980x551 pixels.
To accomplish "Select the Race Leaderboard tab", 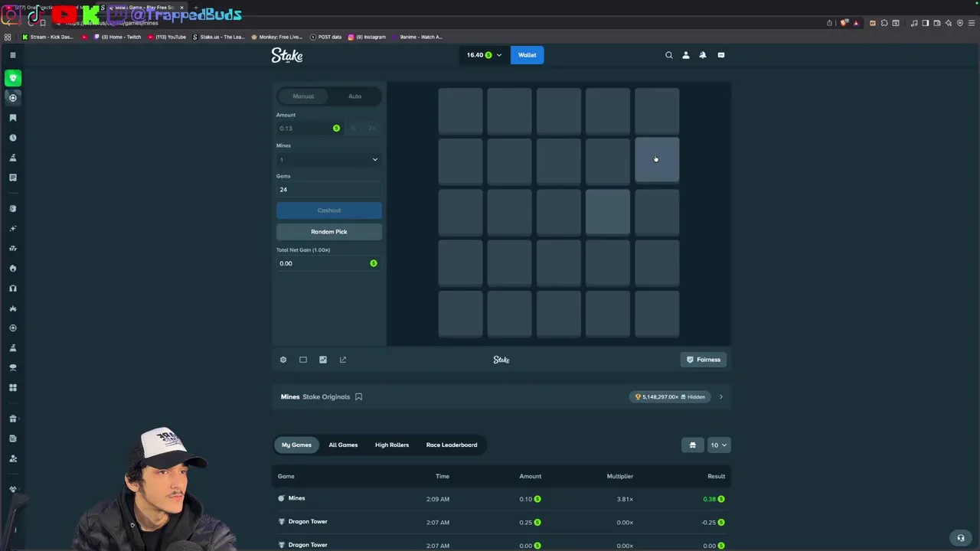I will 452,445.
